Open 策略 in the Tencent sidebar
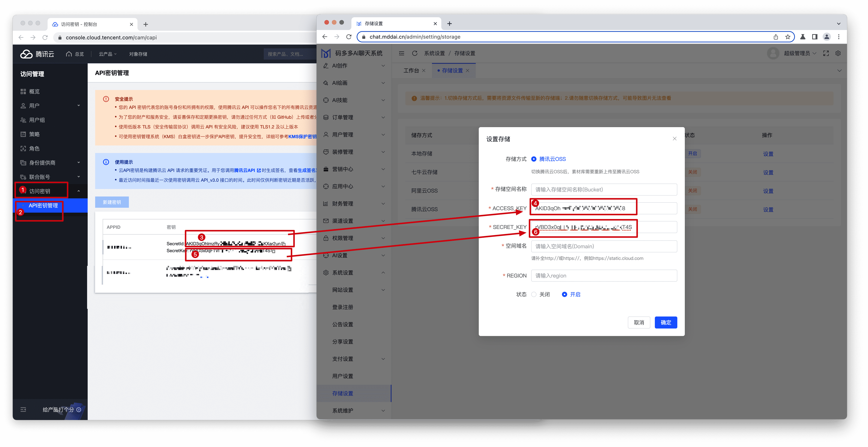 50,134
